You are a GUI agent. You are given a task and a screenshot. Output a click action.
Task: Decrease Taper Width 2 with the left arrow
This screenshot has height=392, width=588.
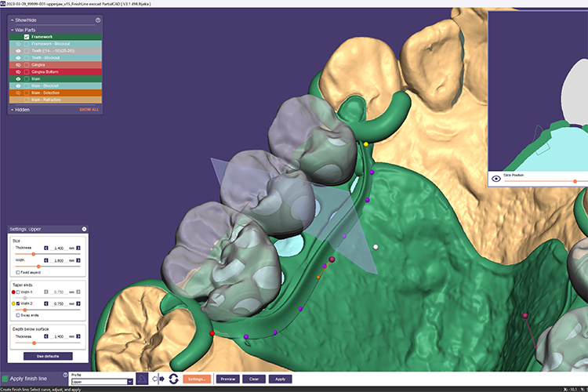46,303
